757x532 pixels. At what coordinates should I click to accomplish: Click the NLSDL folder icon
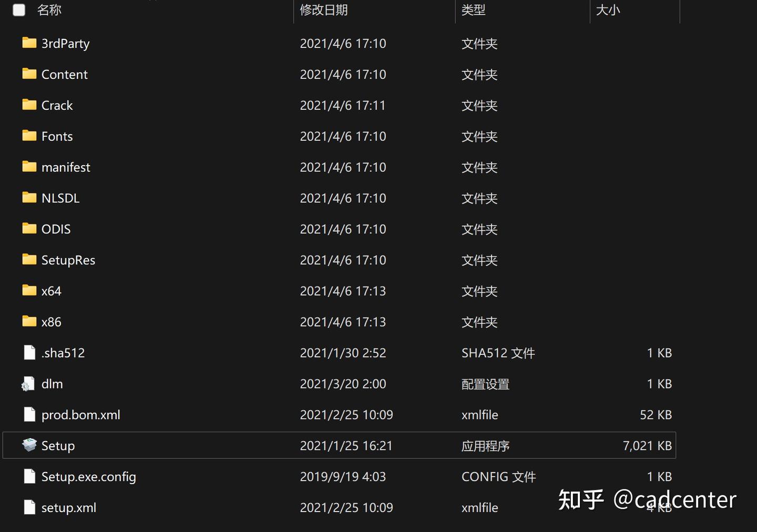[x=29, y=198]
